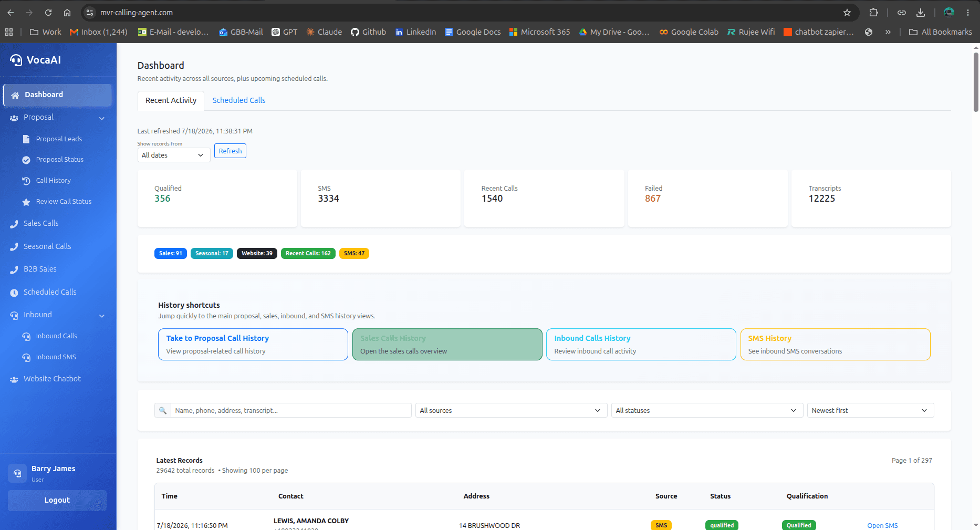Image resolution: width=980 pixels, height=530 pixels.
Task: Open browser downloads icon
Action: tap(921, 13)
